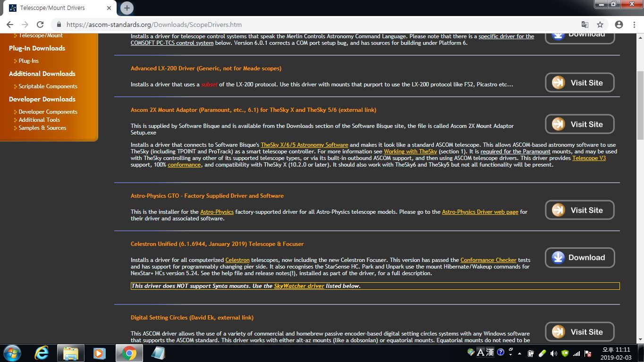Open the power plug tray icon

pyautogui.click(x=531, y=353)
